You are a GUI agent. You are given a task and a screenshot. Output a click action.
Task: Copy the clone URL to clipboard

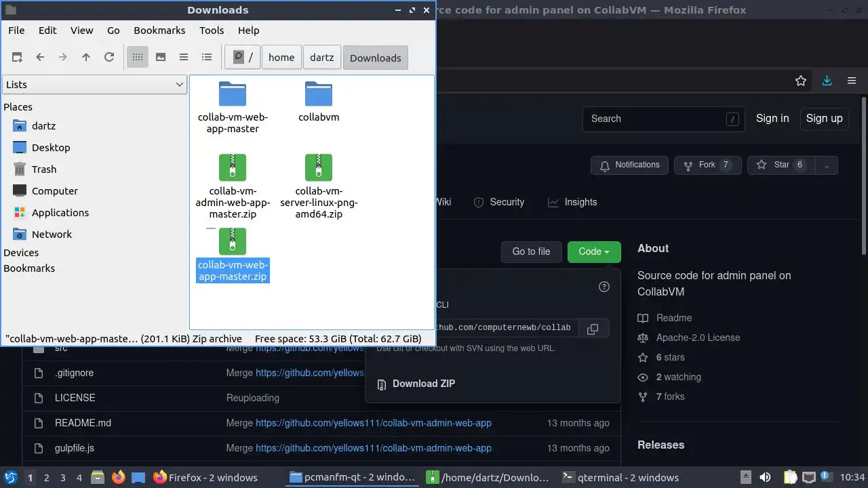click(x=593, y=329)
